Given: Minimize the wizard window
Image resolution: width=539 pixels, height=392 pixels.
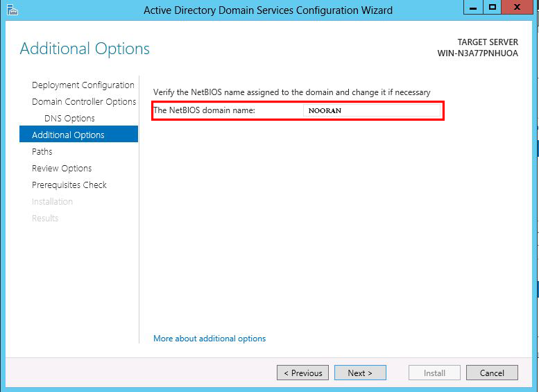Looking at the screenshot, I should pyautogui.click(x=473, y=7).
